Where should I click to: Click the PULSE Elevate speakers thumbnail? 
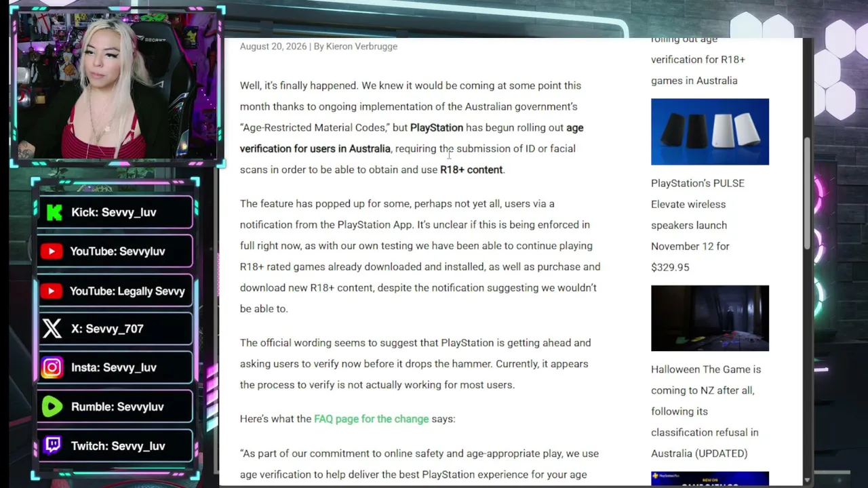coord(710,131)
